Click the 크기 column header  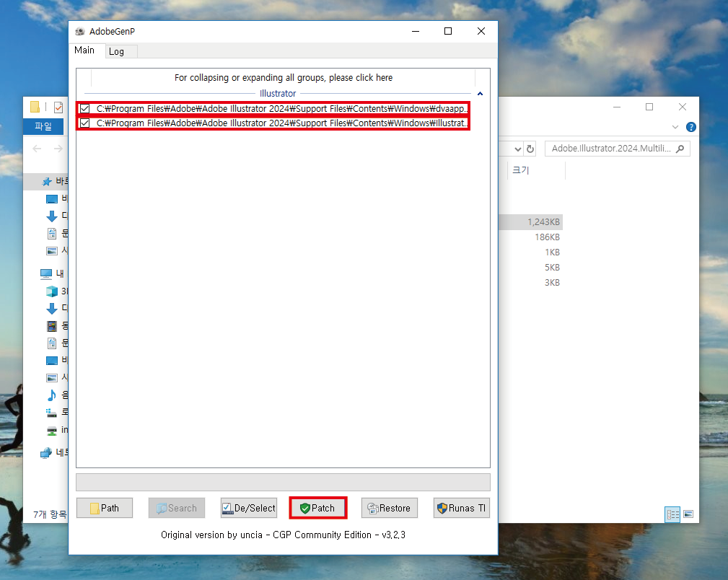tap(520, 170)
